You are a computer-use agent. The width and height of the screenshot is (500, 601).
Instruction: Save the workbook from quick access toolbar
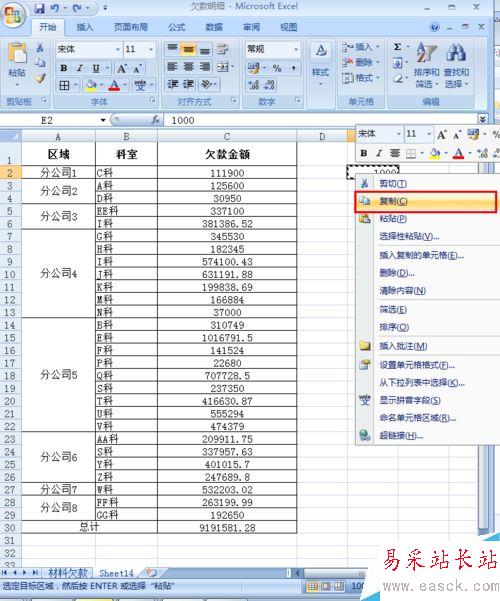39,8
